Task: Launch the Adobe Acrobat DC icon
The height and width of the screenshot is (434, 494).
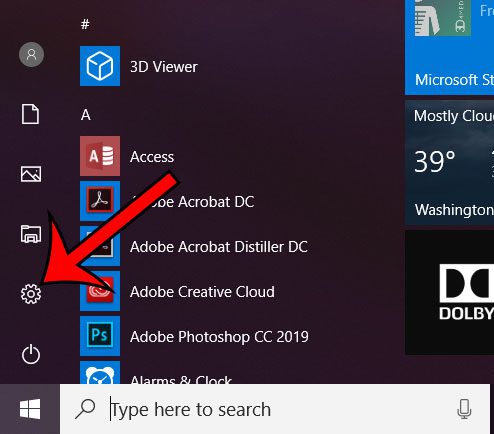Action: point(100,201)
